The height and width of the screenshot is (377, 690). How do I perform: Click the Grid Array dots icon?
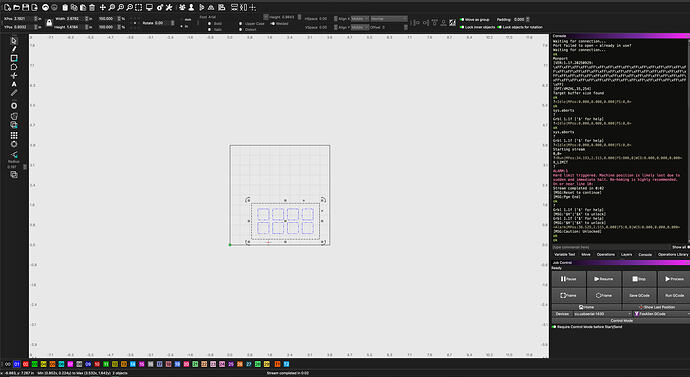click(x=14, y=135)
